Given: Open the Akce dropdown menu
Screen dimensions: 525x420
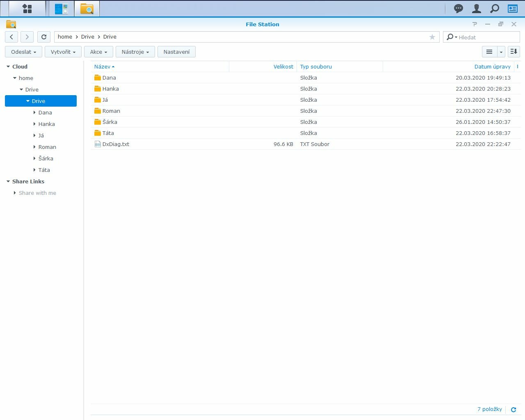Looking at the screenshot, I should tap(98, 52).
